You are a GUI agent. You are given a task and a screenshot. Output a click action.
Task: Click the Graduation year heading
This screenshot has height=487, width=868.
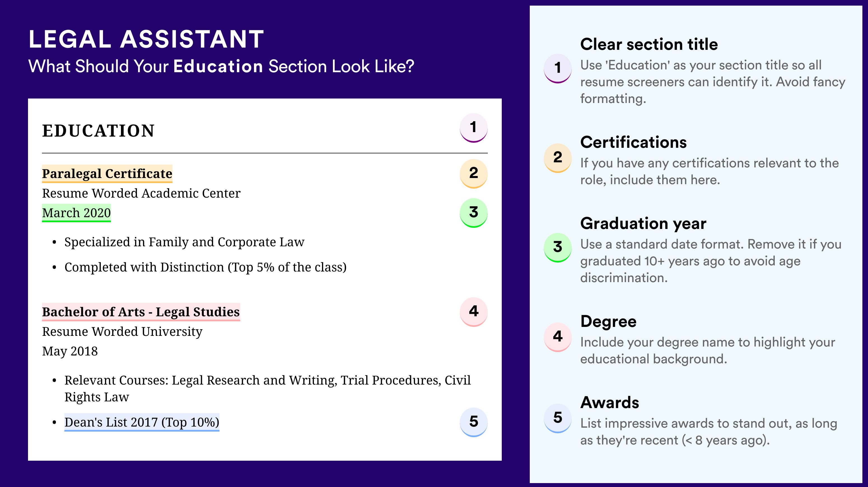tap(643, 223)
